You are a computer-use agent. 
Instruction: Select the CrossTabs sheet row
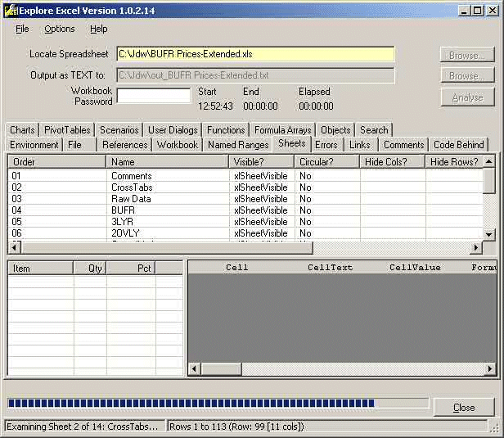point(245,187)
